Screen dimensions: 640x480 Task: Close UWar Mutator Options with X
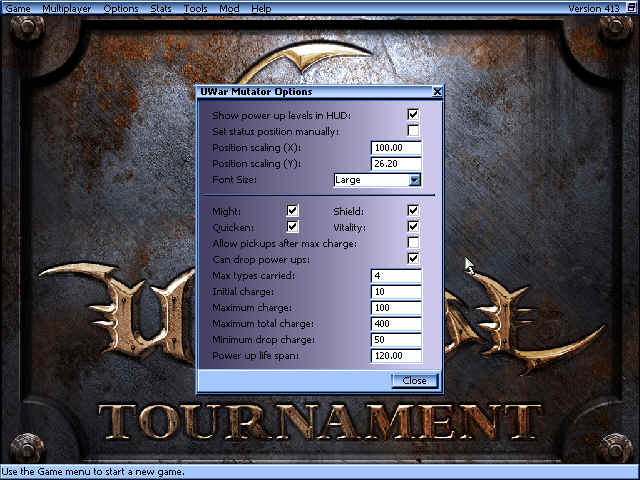(437, 92)
